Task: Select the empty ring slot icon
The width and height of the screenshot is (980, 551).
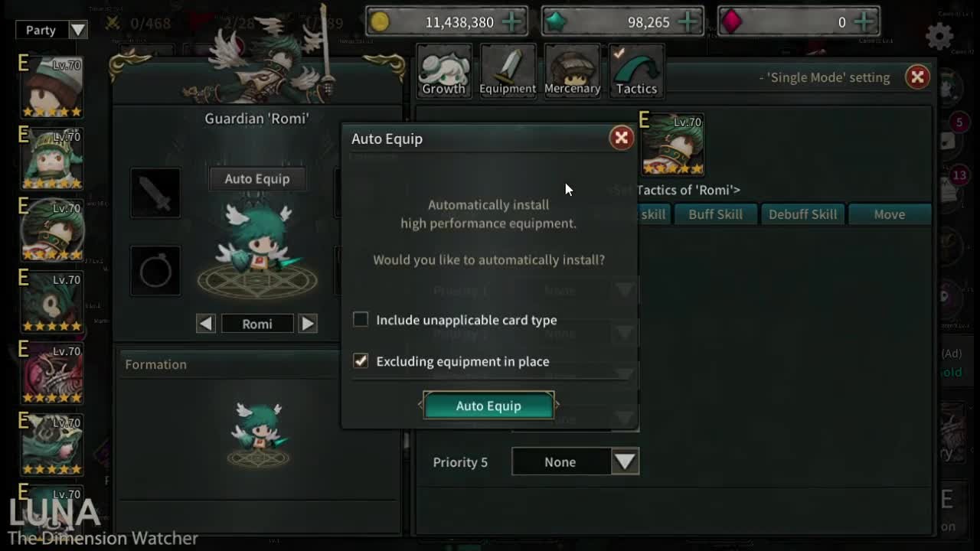Action: coord(155,270)
